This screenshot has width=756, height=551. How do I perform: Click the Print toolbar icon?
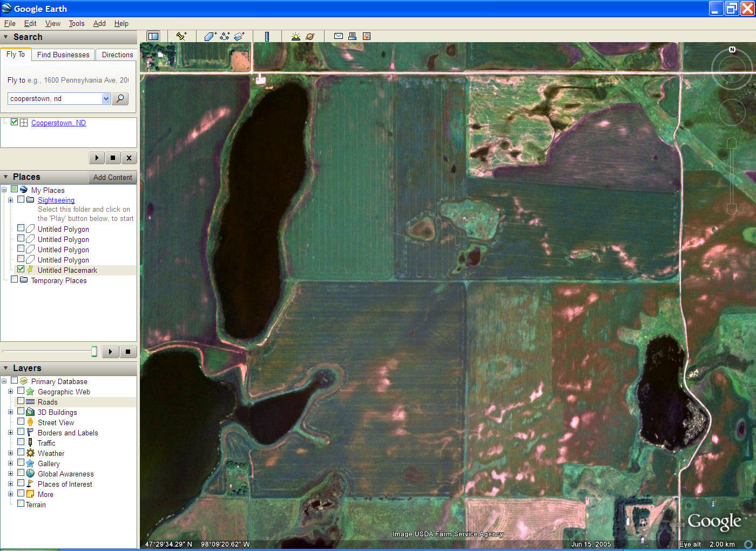pyautogui.click(x=352, y=36)
